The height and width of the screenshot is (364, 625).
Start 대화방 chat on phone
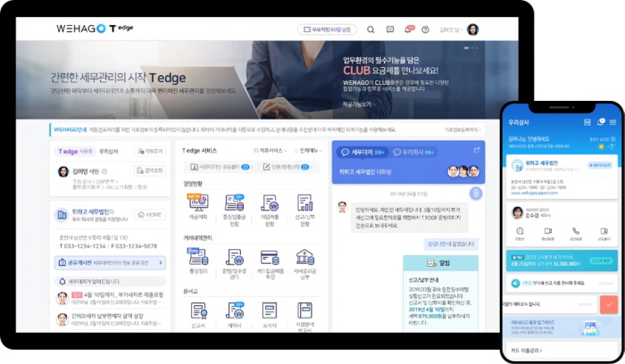[521, 234]
